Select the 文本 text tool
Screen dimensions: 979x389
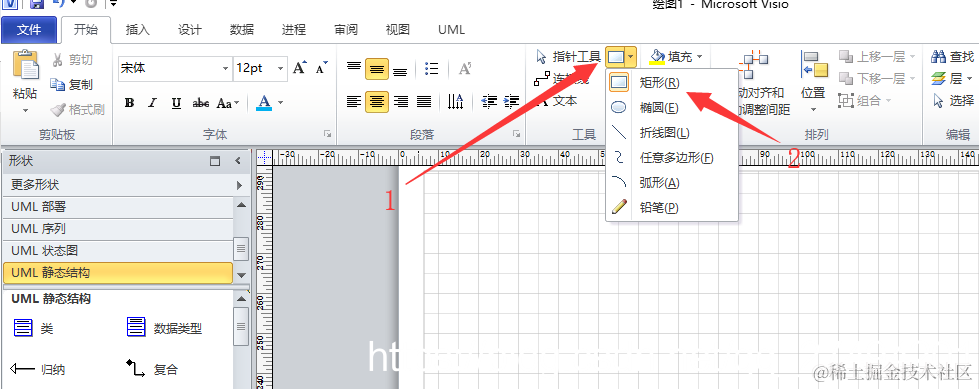[x=558, y=101]
